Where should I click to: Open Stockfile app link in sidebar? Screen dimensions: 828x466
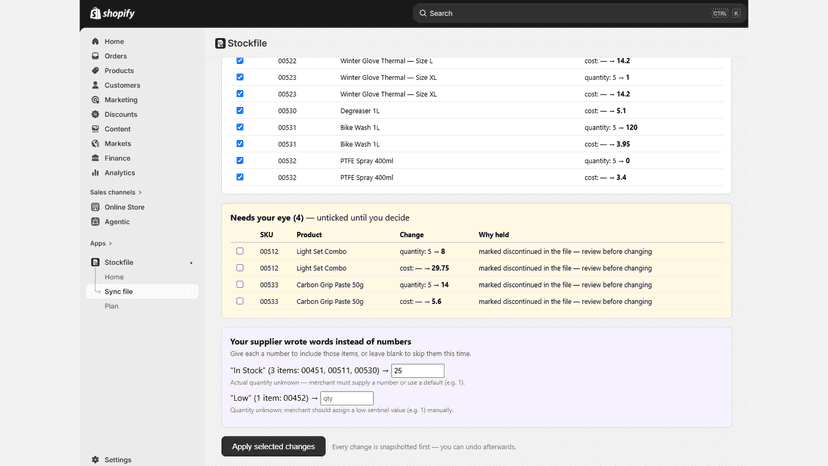point(119,262)
